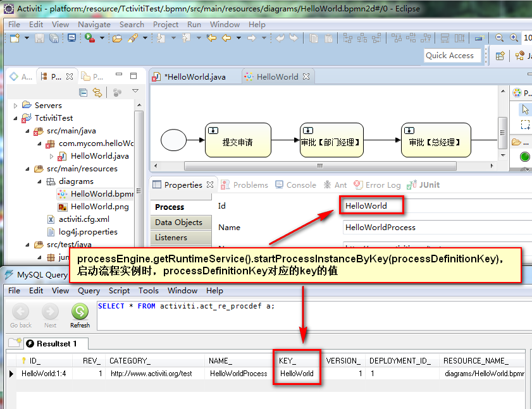Viewport: 532px width, 409px height.
Task: Select the Listeners properties section
Action: coord(181,238)
